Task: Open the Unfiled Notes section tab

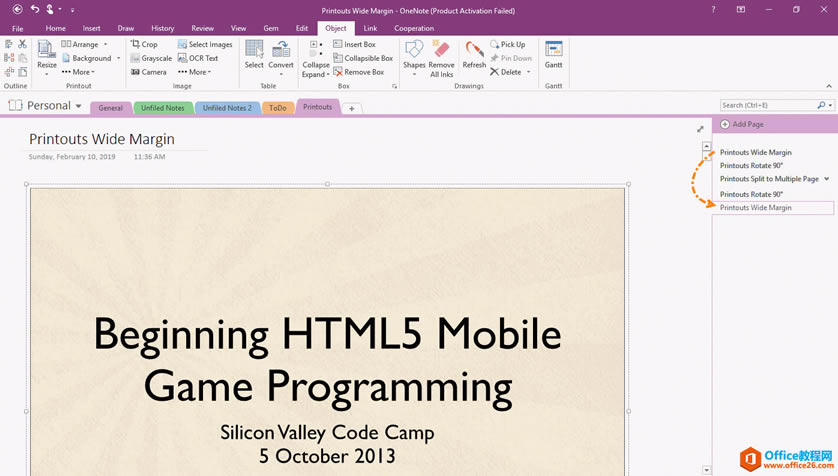Action: click(162, 108)
